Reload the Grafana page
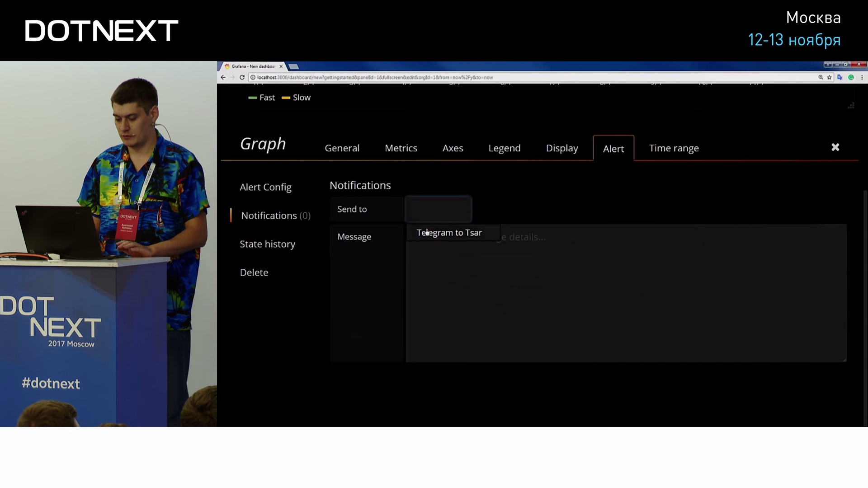 point(242,77)
